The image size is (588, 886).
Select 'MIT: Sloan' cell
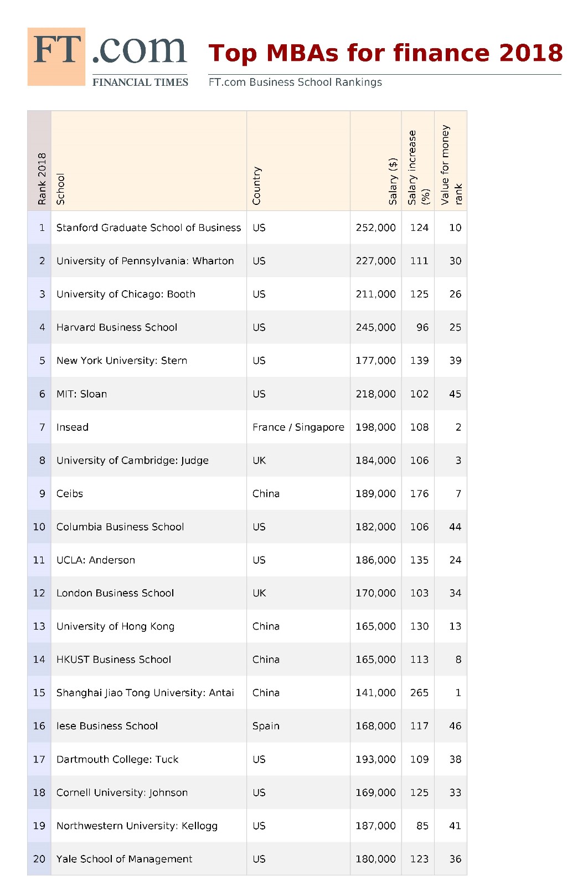pyautogui.click(x=149, y=394)
